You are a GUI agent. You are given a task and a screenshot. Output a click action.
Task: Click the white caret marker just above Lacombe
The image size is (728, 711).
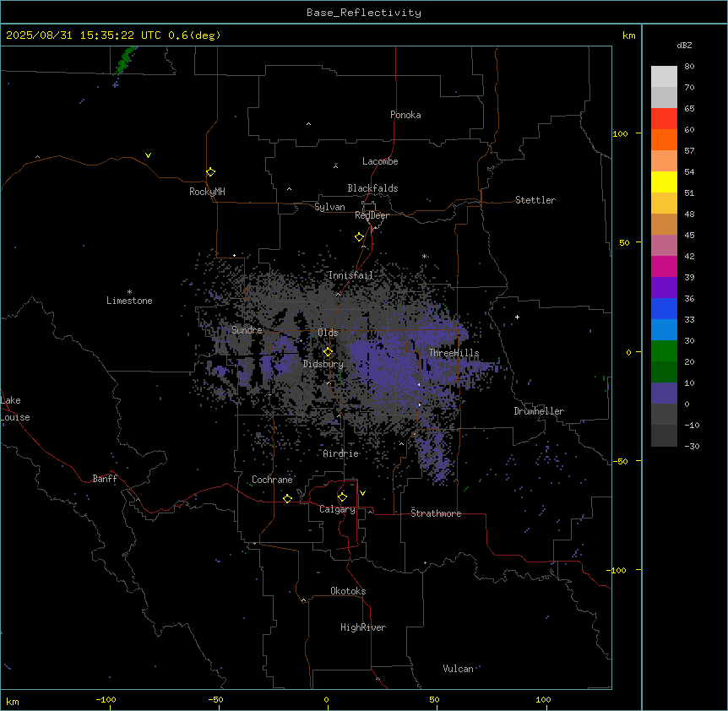[335, 166]
